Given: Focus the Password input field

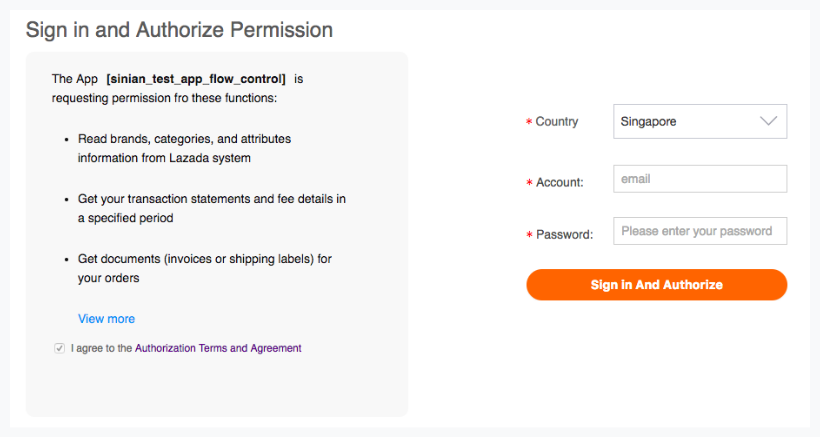Looking at the screenshot, I should click(x=700, y=231).
